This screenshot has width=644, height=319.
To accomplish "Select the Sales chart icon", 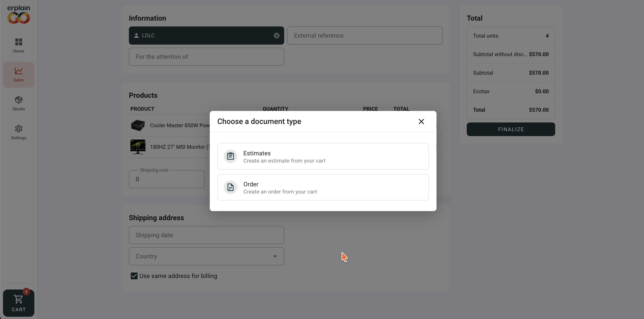I will pyautogui.click(x=19, y=71).
